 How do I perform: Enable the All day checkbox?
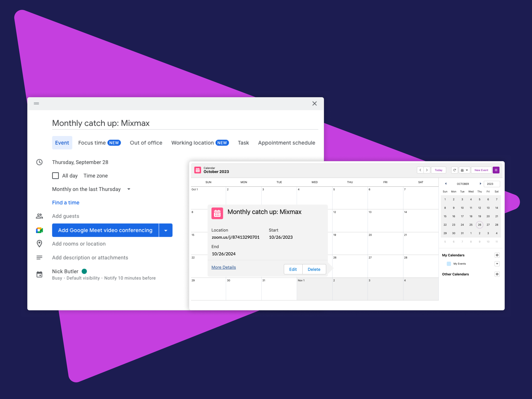(x=56, y=176)
